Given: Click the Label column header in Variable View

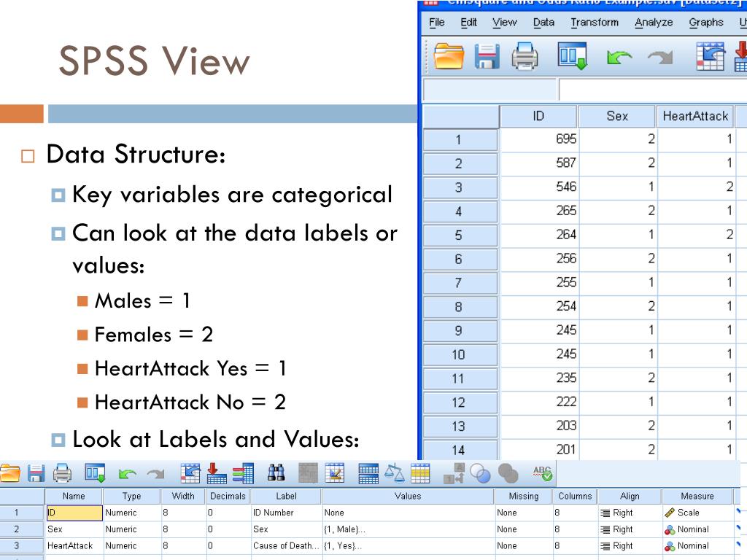Looking at the screenshot, I should (x=286, y=496).
